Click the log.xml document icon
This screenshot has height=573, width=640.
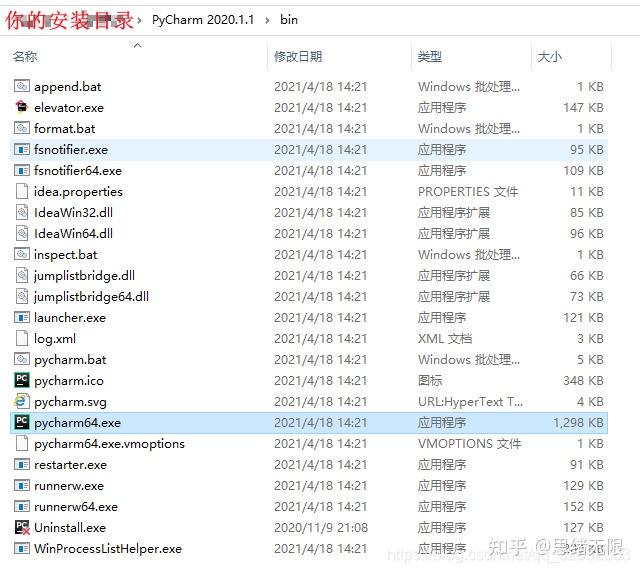click(22, 338)
